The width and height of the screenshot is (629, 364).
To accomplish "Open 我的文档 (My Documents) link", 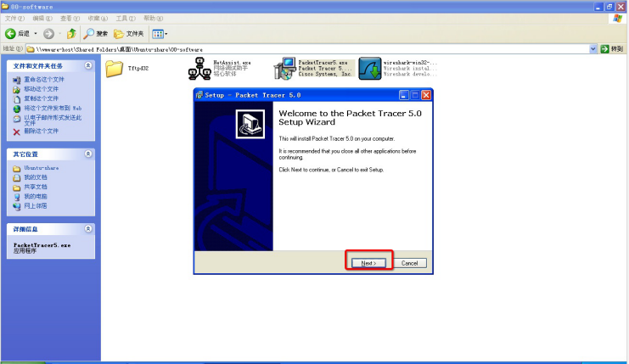I will tap(36, 177).
